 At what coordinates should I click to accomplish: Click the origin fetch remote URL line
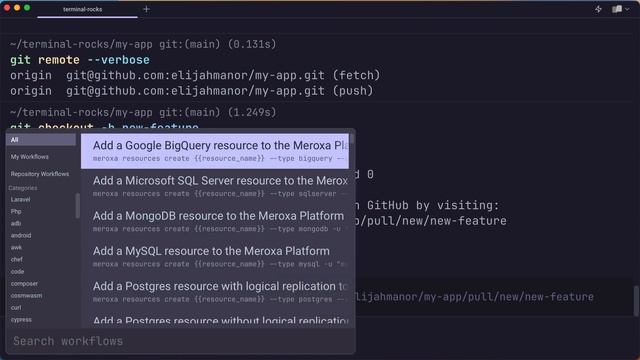195,76
